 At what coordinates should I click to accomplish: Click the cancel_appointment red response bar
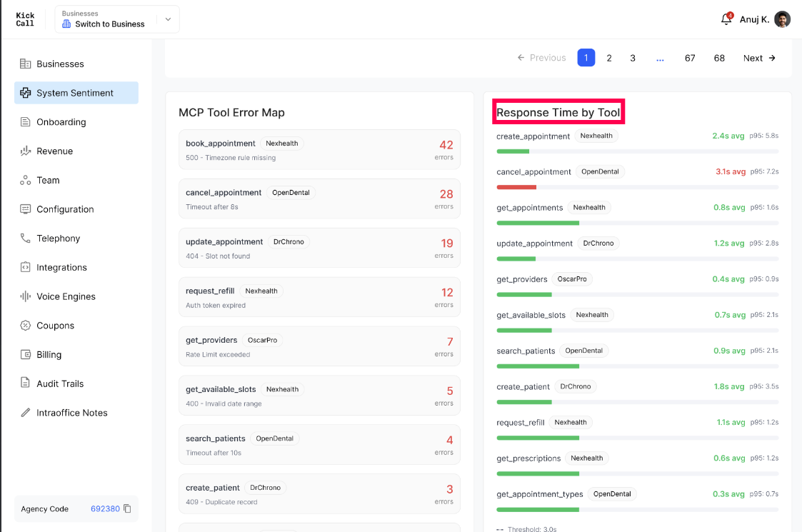tap(516, 187)
